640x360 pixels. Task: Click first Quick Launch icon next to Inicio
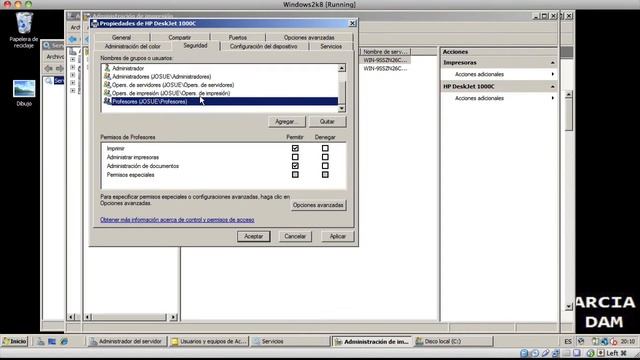tap(40, 342)
